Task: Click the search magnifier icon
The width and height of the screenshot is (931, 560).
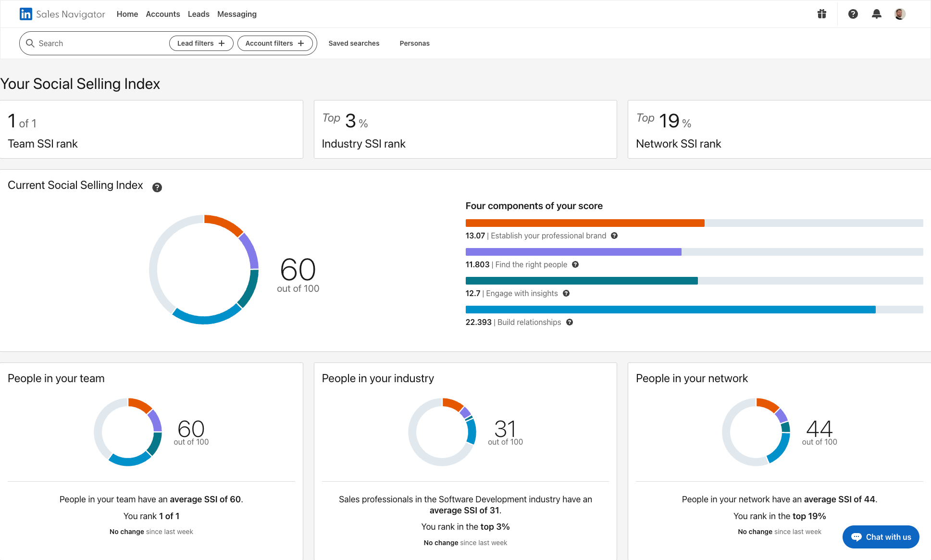Action: tap(30, 43)
